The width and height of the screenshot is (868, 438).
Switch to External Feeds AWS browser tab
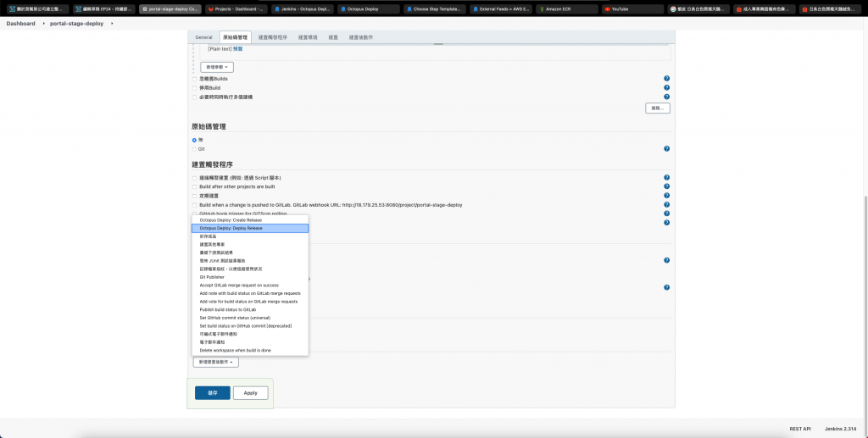click(x=500, y=8)
